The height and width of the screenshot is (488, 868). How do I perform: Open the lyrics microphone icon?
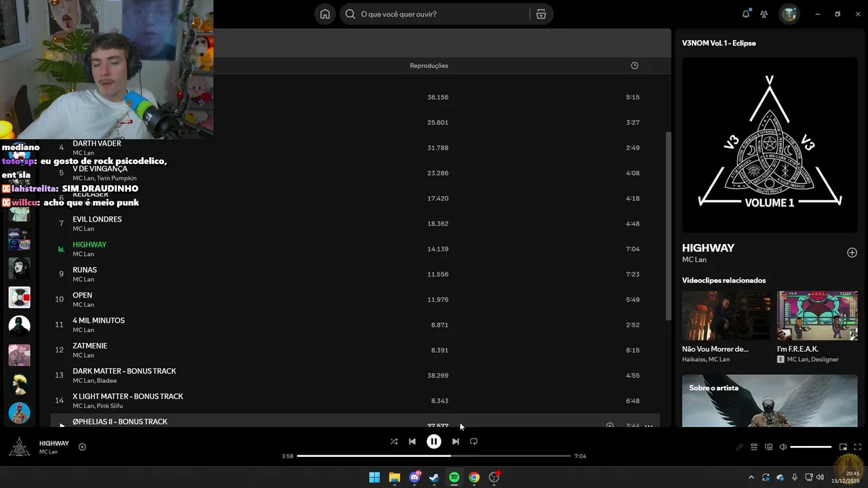click(x=740, y=447)
